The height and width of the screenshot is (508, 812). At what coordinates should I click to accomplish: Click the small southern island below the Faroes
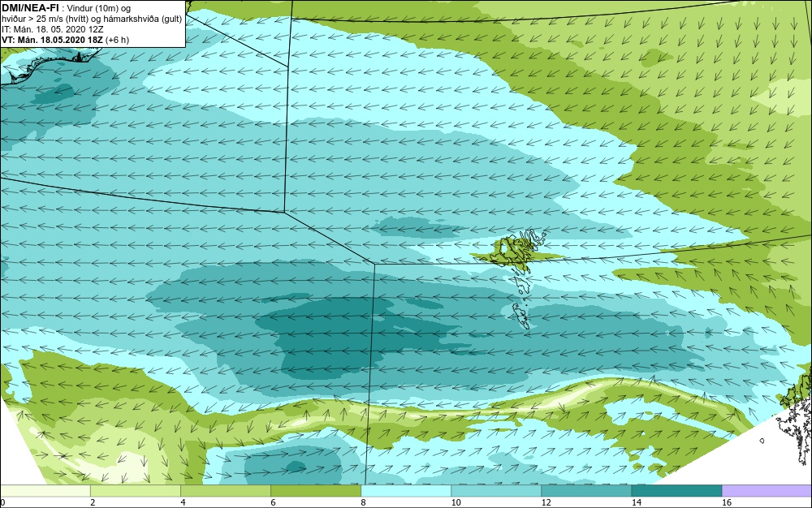(520, 316)
